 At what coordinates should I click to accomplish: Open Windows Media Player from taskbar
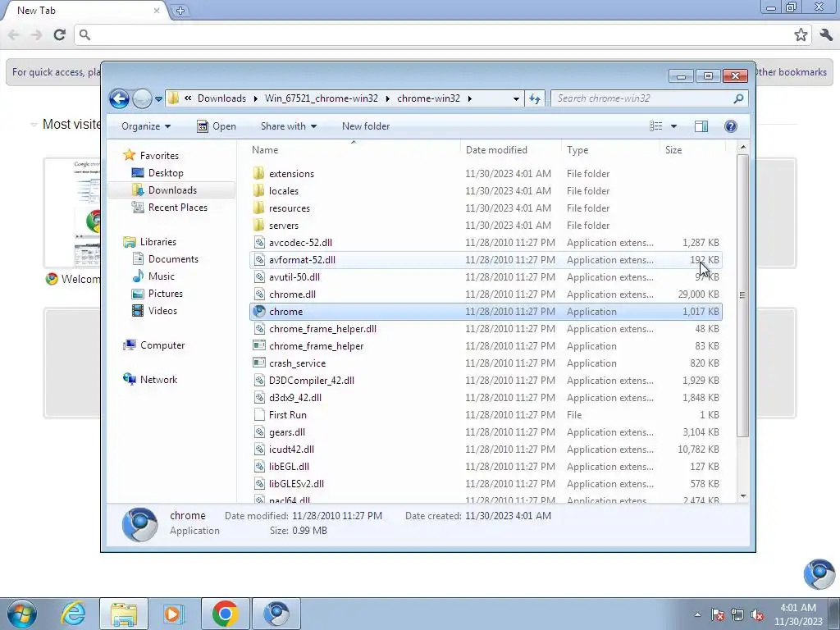click(173, 614)
